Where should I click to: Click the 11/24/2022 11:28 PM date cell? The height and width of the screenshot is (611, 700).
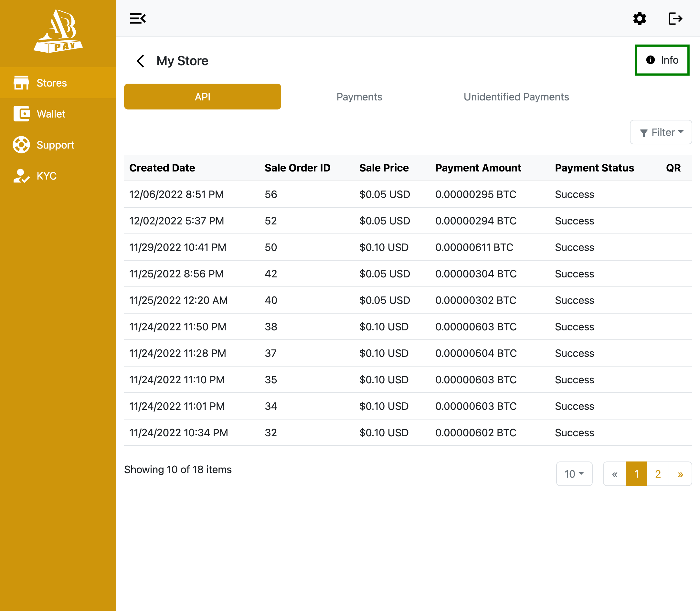[178, 353]
